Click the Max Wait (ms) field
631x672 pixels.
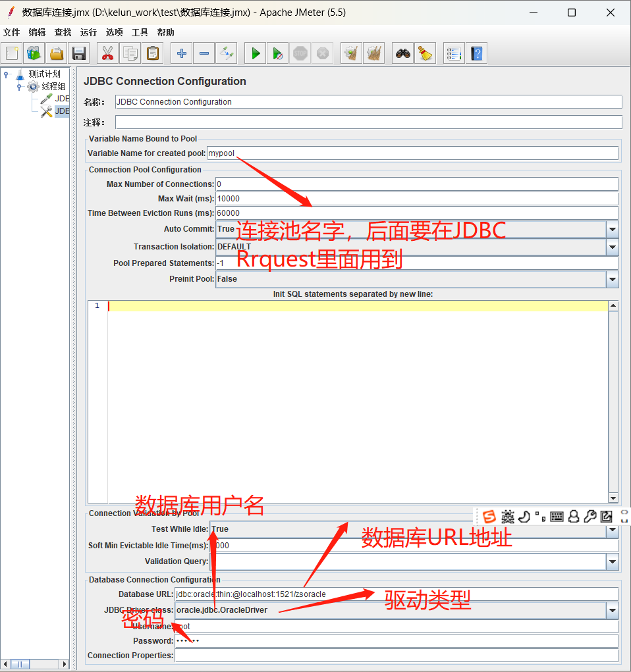pyautogui.click(x=416, y=199)
